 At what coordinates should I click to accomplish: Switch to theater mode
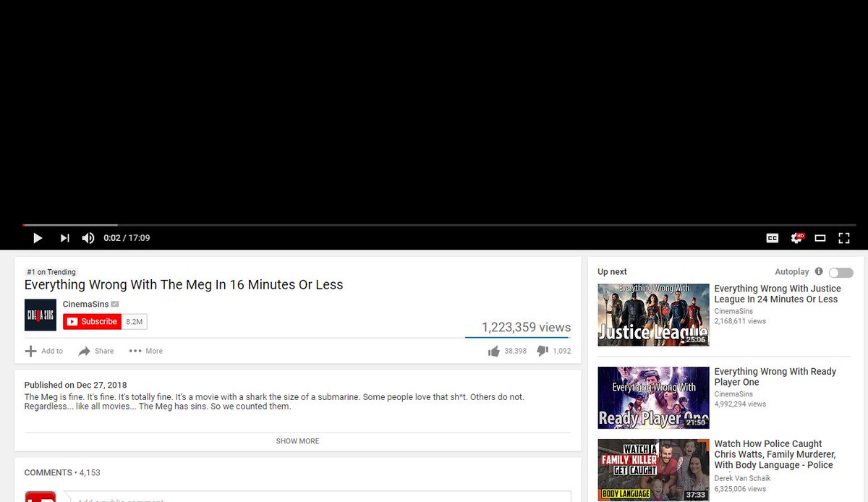(820, 238)
